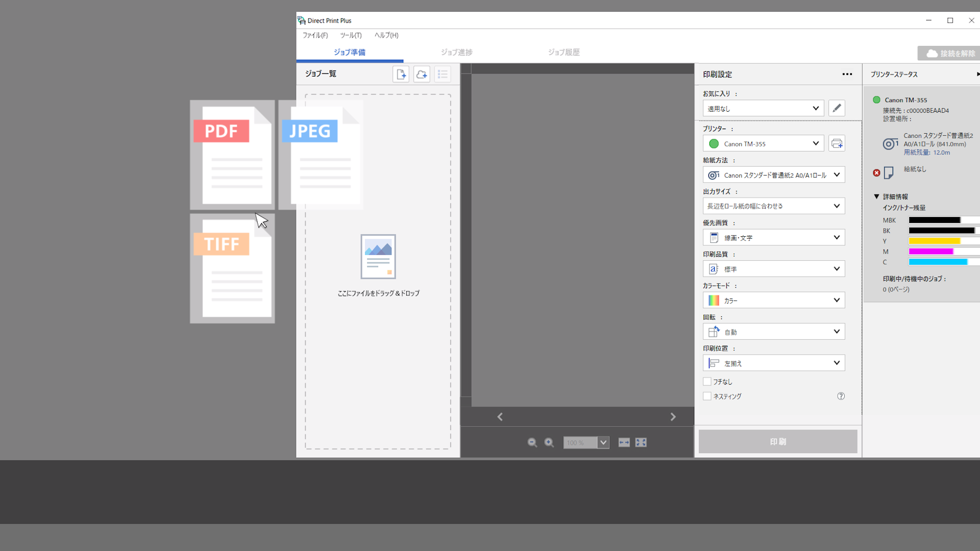The image size is (980, 551).
Task: Click the pencil edit favorites icon
Action: coord(837,108)
